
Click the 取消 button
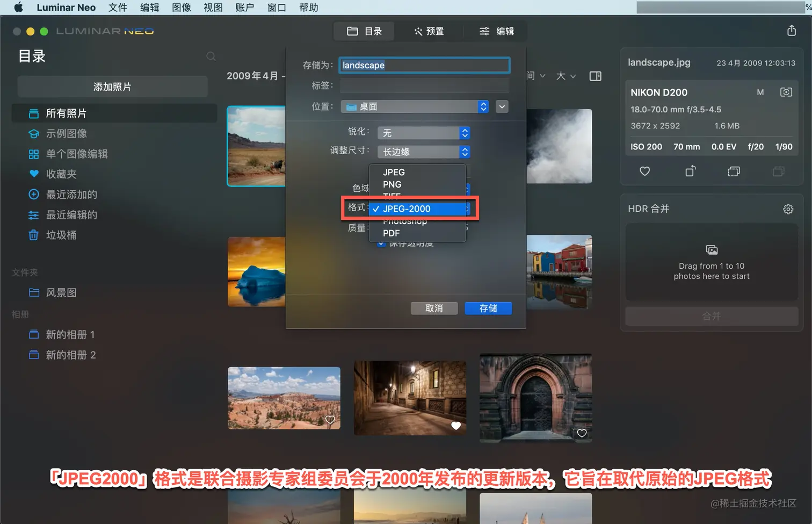click(434, 308)
